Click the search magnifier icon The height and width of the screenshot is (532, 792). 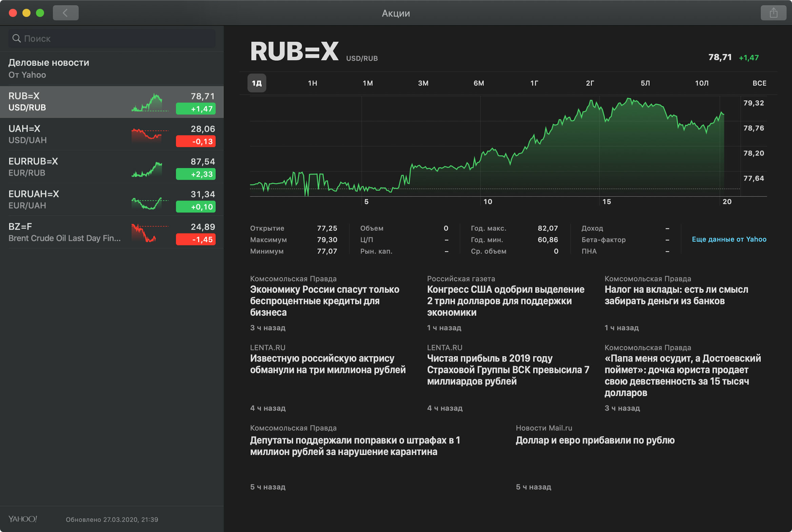pyautogui.click(x=16, y=38)
